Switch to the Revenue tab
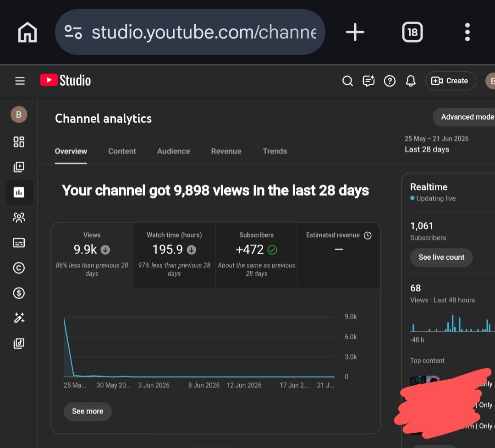The image size is (495, 448). tap(226, 151)
